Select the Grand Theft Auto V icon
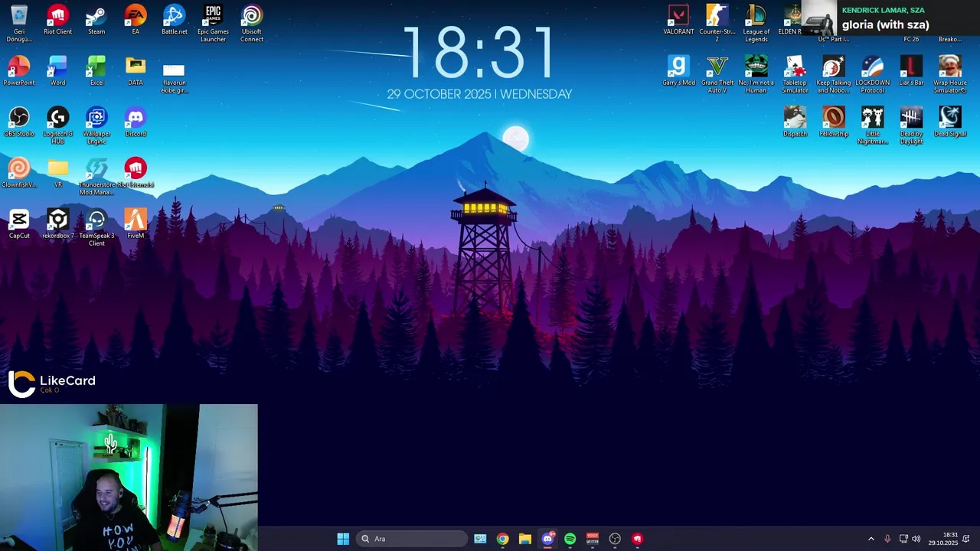Image resolution: width=980 pixels, height=551 pixels. tap(717, 75)
